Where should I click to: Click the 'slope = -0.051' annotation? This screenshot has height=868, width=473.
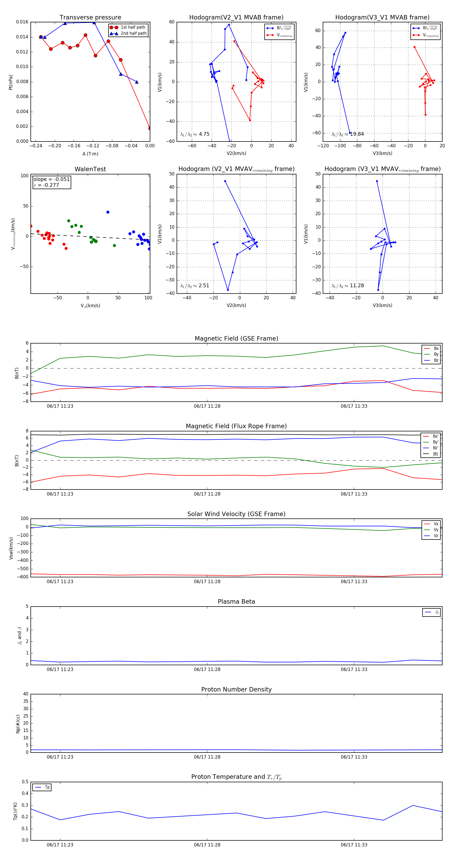click(52, 179)
